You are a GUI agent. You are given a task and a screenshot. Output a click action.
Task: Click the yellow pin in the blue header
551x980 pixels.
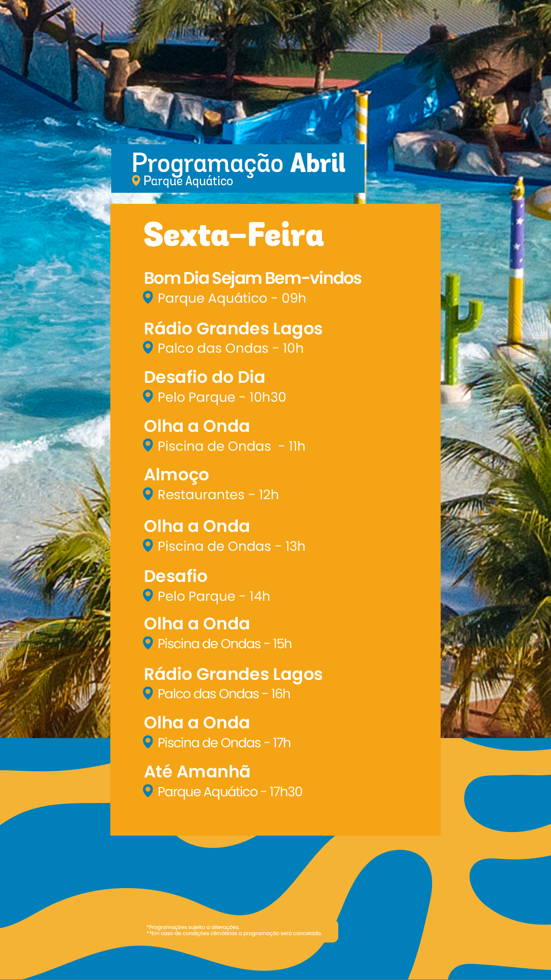(136, 180)
